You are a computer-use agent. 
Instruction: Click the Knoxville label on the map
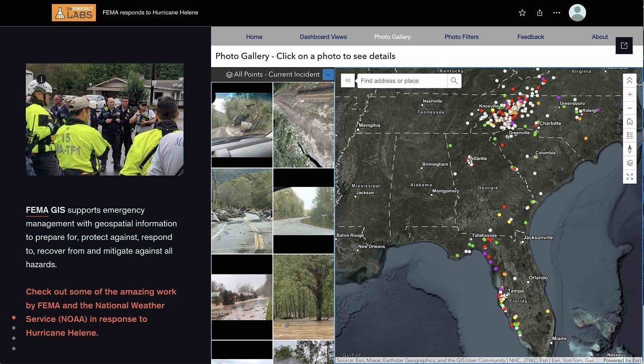(489, 106)
